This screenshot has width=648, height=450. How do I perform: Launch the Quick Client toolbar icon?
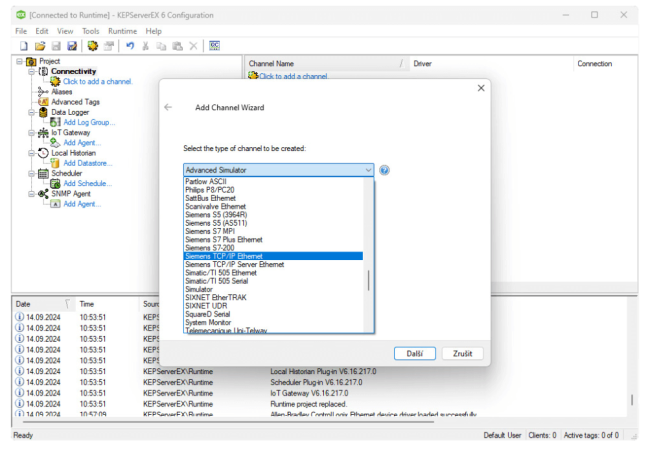(214, 45)
